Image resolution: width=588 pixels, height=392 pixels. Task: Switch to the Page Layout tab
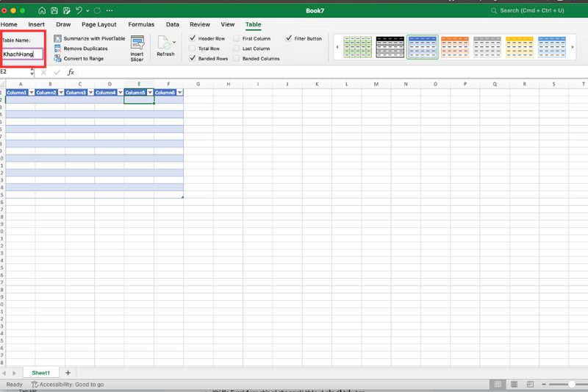(99, 24)
